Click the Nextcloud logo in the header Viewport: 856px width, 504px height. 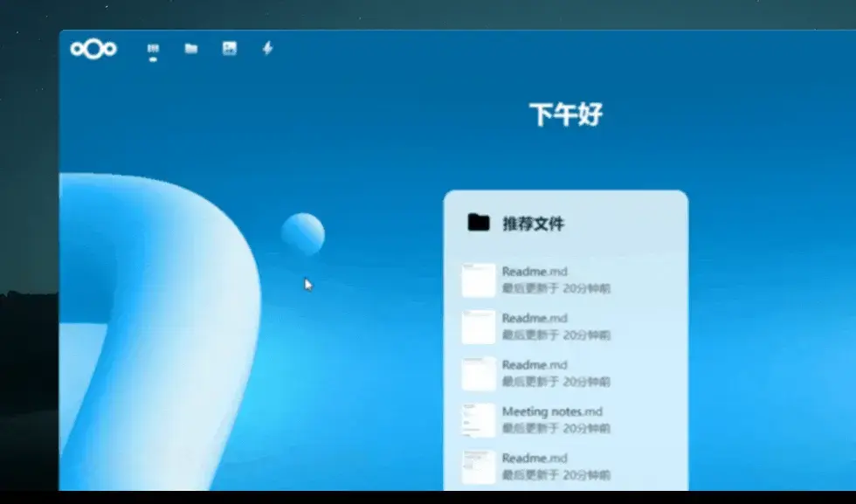[93, 49]
